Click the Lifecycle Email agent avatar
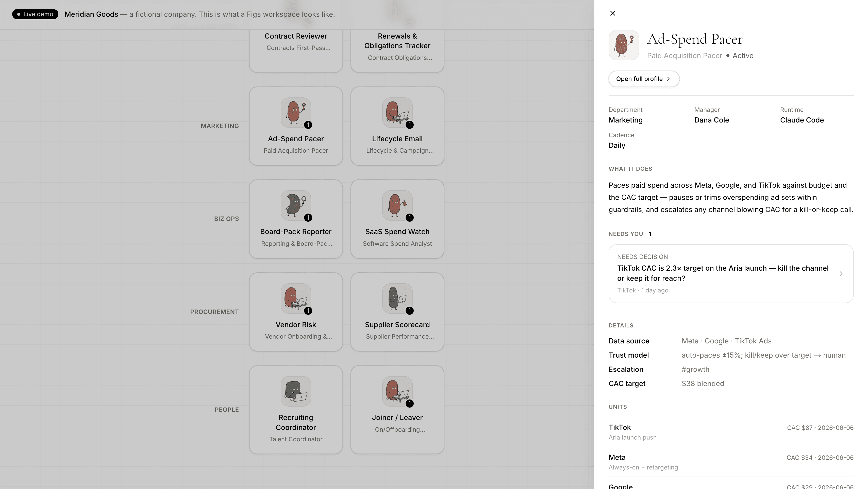 397,112
